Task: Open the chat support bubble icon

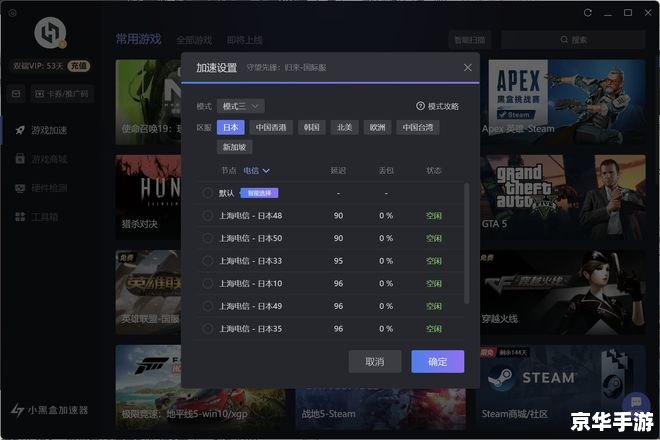Action: (636, 402)
